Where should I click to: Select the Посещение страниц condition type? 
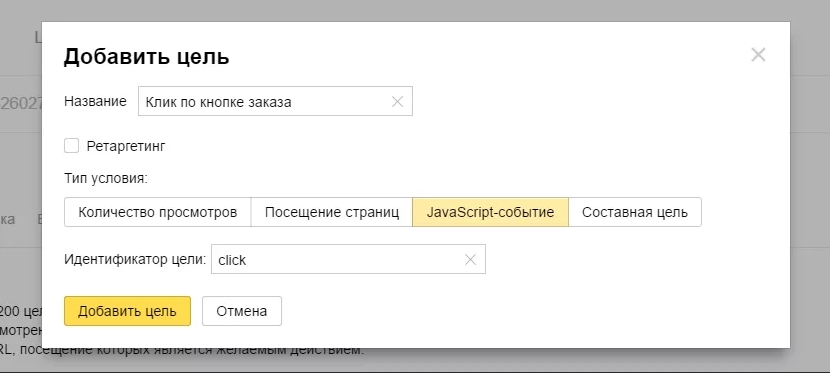tap(331, 212)
